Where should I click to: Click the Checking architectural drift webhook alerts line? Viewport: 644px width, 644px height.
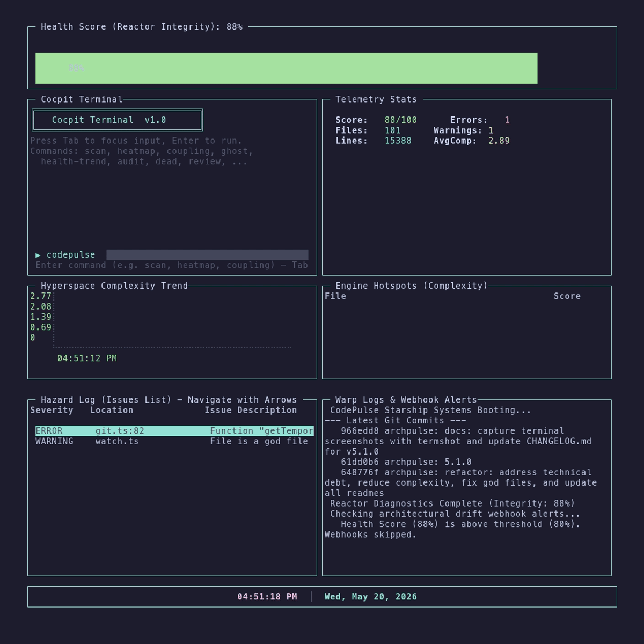pyautogui.click(x=455, y=514)
